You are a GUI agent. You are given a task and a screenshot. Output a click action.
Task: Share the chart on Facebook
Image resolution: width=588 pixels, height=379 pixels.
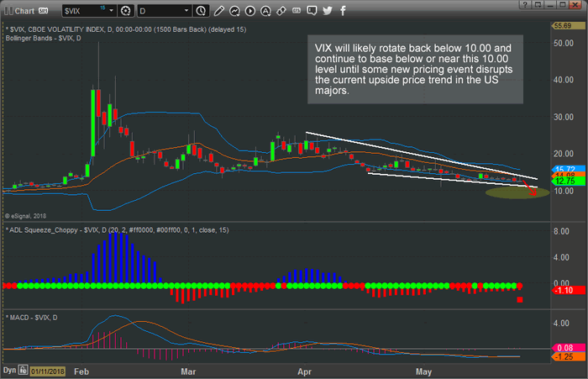[343, 11]
